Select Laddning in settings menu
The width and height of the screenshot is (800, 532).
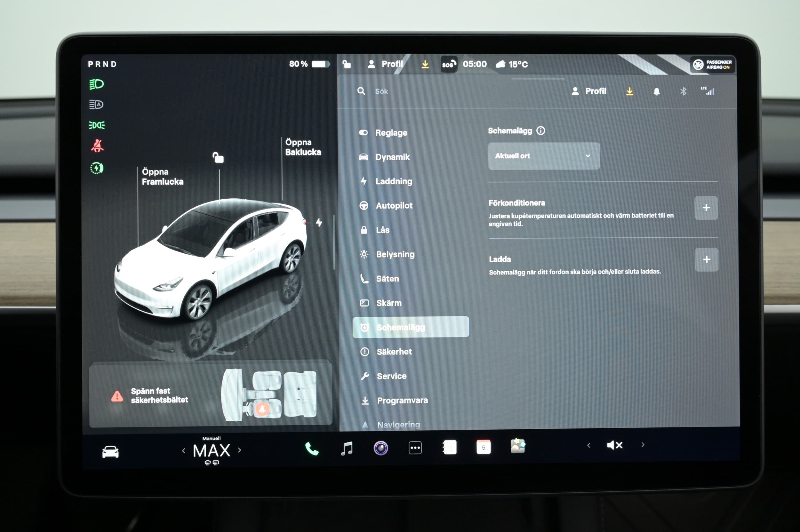[393, 181]
